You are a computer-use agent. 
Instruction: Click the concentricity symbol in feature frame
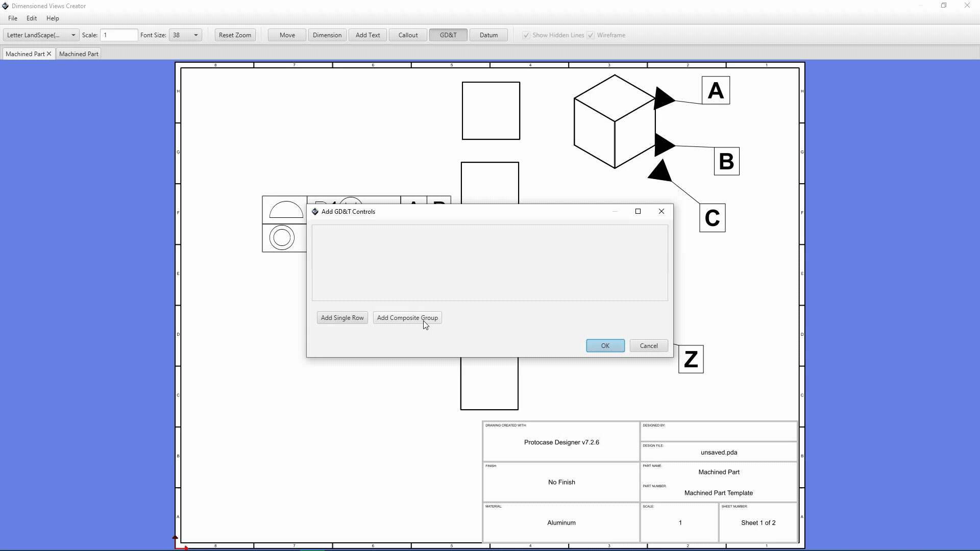click(282, 238)
